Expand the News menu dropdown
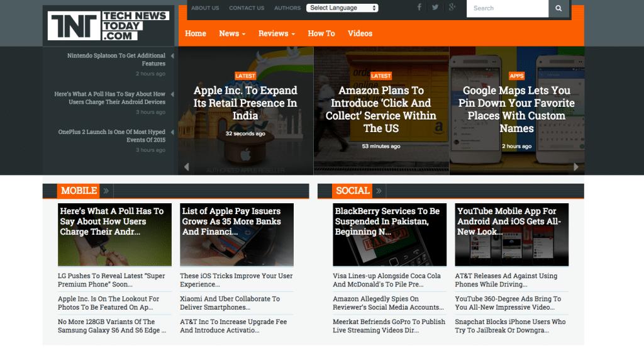 (232, 33)
